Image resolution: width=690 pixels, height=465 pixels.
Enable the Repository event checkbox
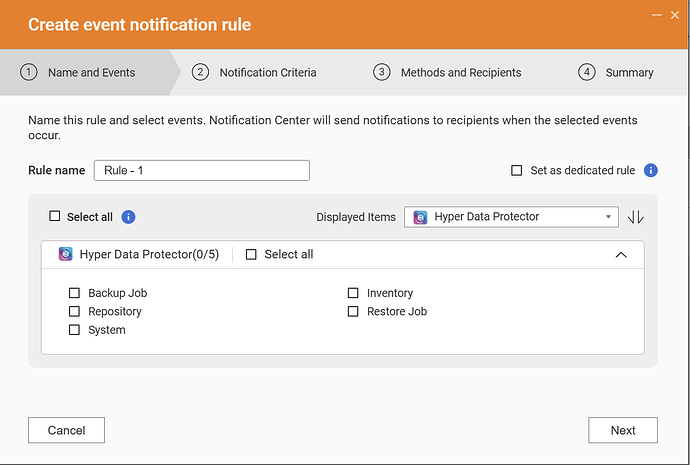tap(74, 312)
